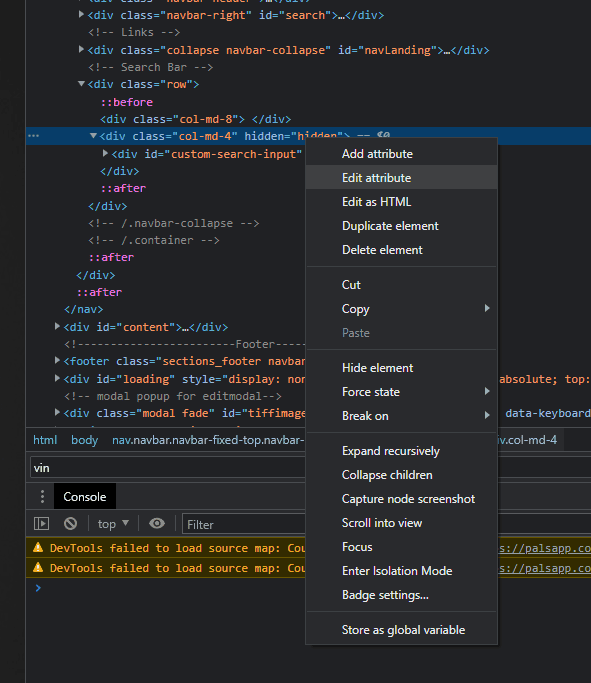The width and height of the screenshot is (591, 683).
Task: Click the first source map warning icon
Action: (38, 547)
